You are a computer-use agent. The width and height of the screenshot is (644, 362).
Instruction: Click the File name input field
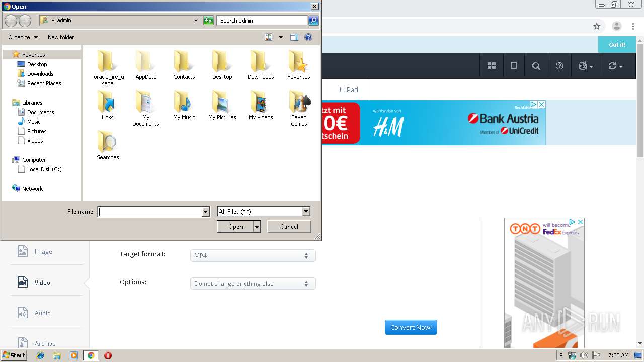150,212
